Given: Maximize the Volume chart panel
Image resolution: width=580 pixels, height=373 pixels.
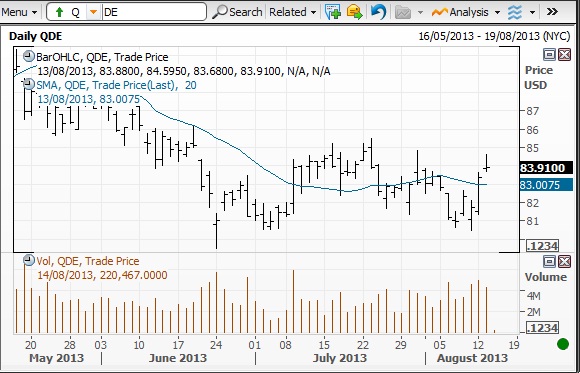Looking at the screenshot, I should (549, 262).
